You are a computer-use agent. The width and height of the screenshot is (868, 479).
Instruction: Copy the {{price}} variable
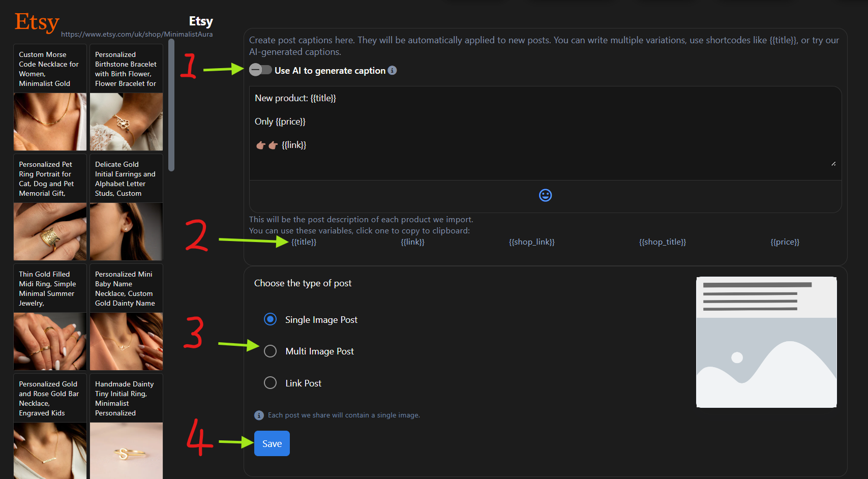coord(785,242)
